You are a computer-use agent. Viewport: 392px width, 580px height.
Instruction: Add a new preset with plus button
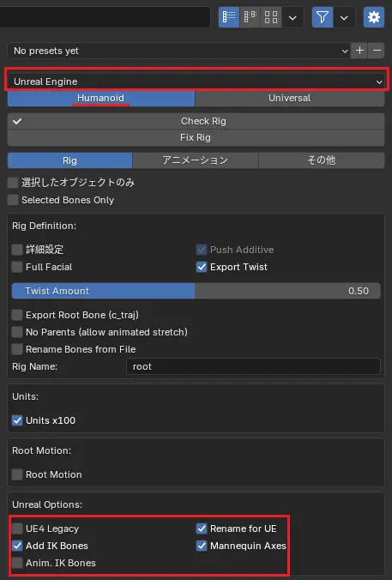[359, 51]
